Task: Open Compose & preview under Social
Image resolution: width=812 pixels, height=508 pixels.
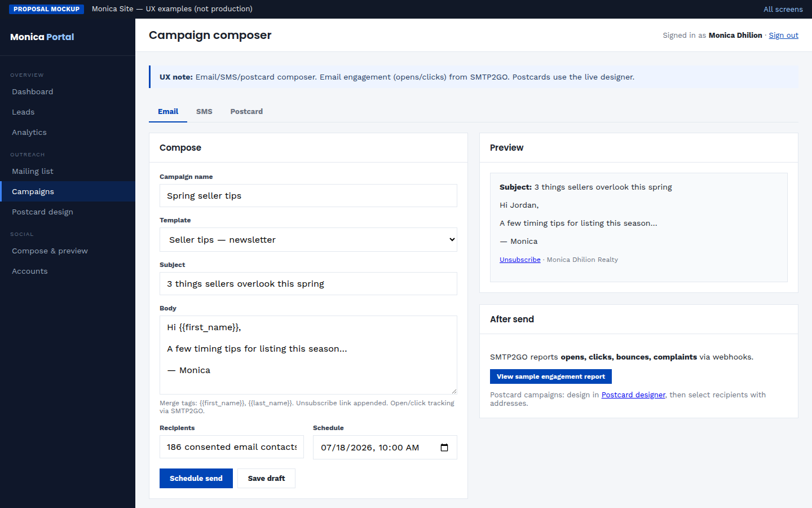Action: coord(68,251)
